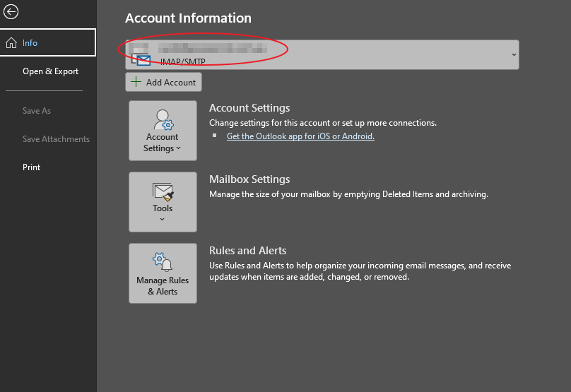Click the Account Information page title
Image resolution: width=571 pixels, height=392 pixels.
coord(188,18)
